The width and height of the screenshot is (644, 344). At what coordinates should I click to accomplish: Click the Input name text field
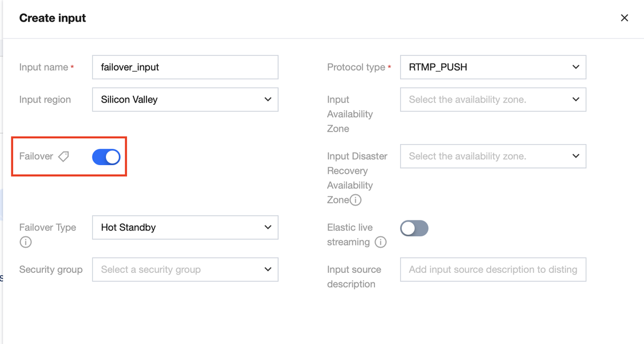185,67
